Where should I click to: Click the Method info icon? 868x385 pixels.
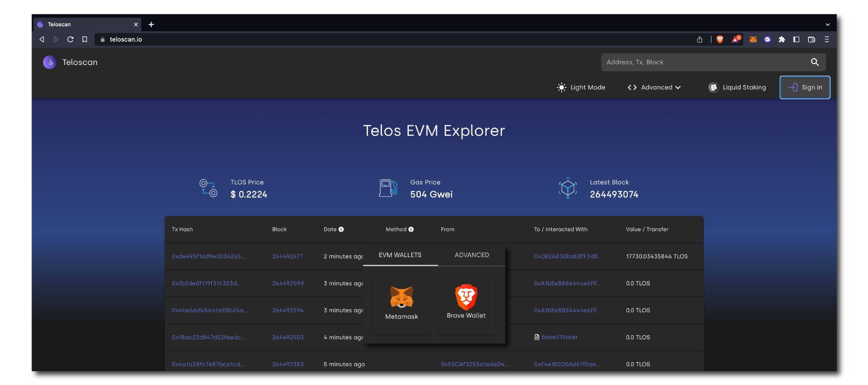tap(411, 229)
